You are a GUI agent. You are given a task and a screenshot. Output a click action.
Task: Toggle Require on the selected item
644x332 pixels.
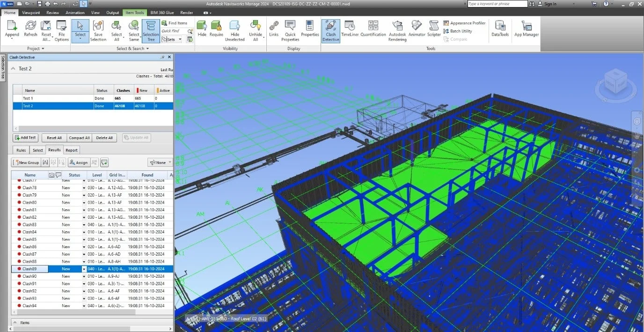216,30
